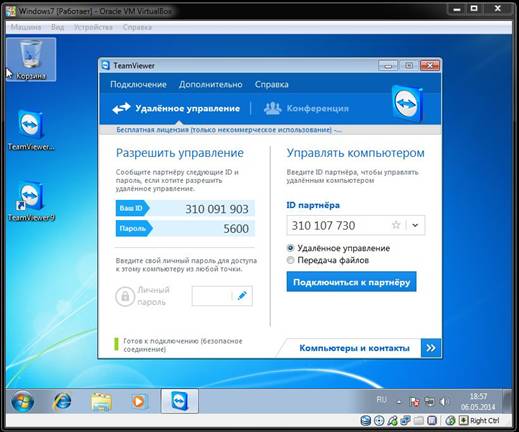The image size is (519, 432).
Task: Click the VirtualBox USB status icon
Action: (392, 421)
